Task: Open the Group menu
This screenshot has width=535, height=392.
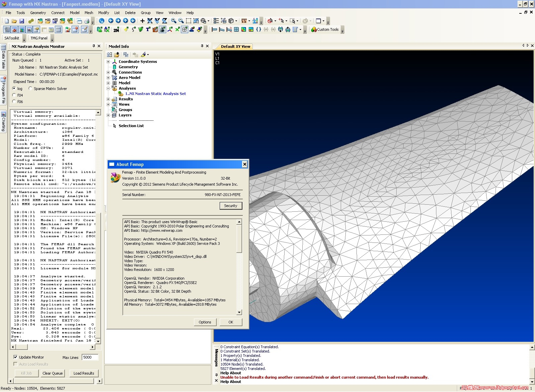Action: [145, 13]
